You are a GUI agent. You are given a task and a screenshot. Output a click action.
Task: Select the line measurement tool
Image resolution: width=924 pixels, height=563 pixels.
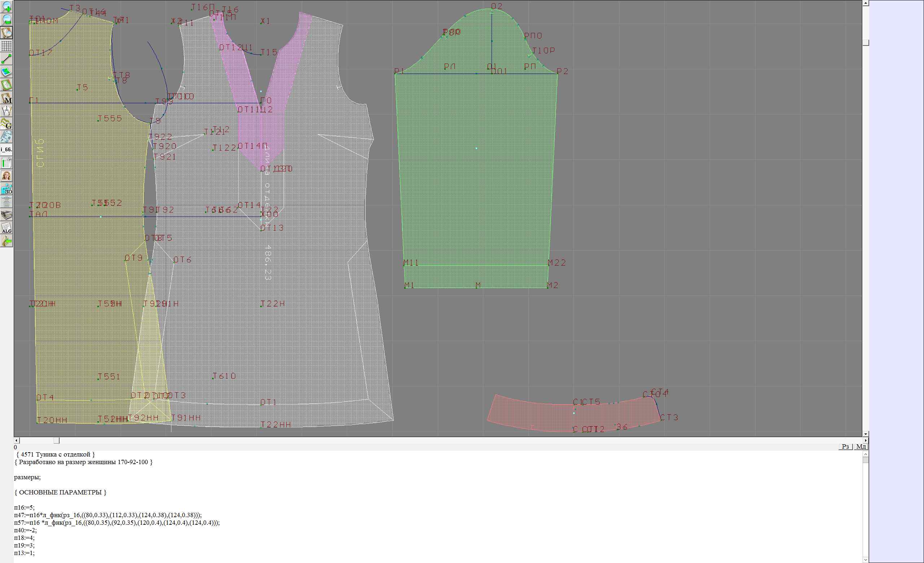[x=6, y=59]
